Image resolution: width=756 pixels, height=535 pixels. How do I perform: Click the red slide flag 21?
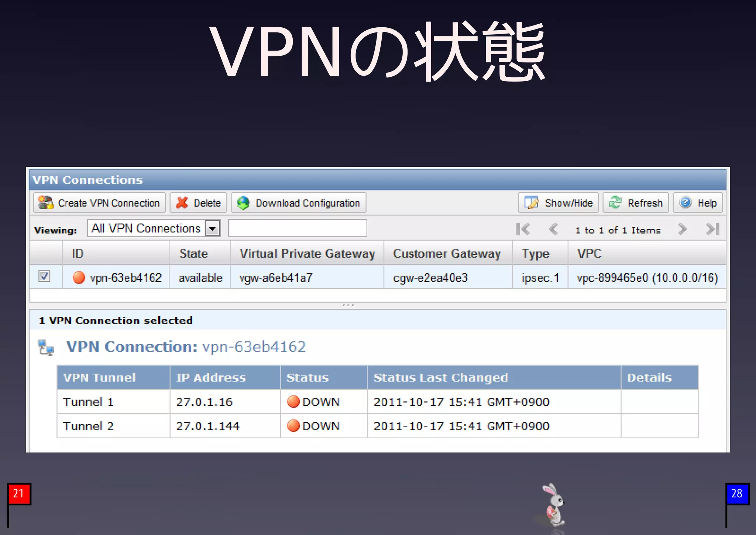click(19, 494)
